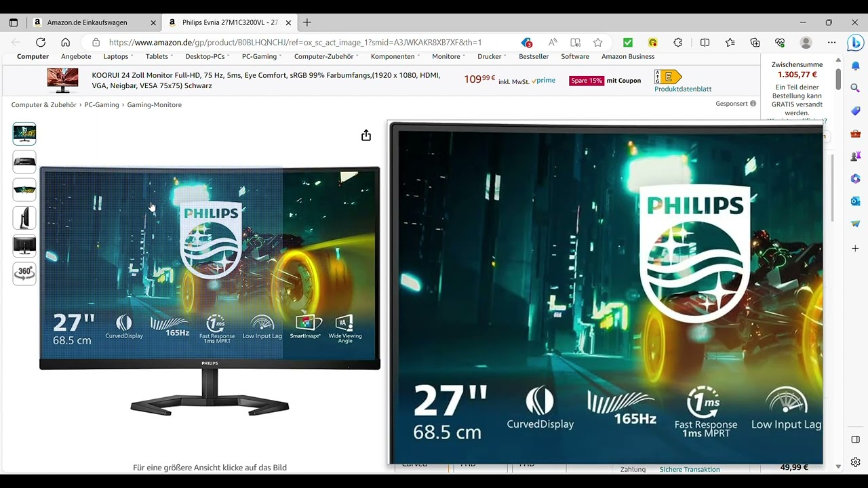Open Settings and more ellipsis menu
868x488 pixels.
point(831,42)
